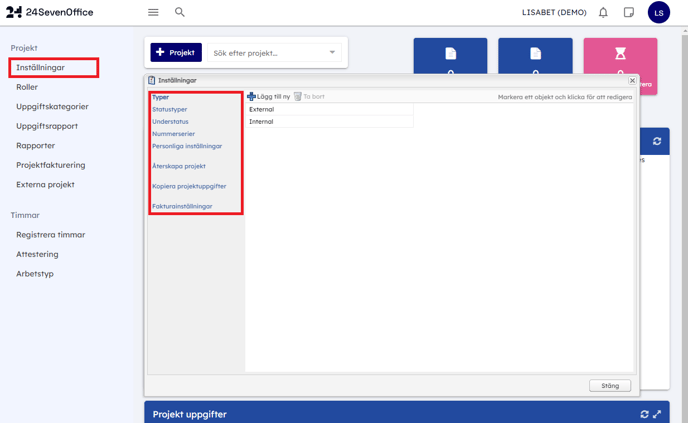Open Inställningar in the left sidebar
Image resolution: width=688 pixels, height=423 pixels.
(41, 68)
